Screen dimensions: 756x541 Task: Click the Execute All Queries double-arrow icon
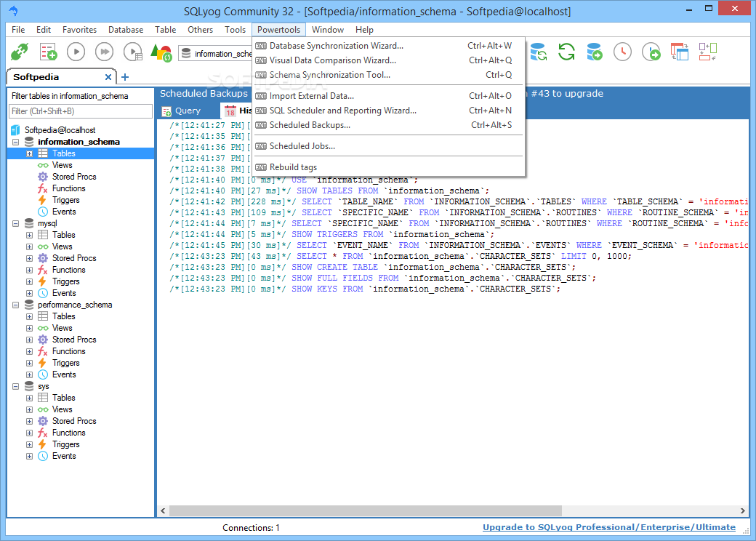(x=104, y=52)
